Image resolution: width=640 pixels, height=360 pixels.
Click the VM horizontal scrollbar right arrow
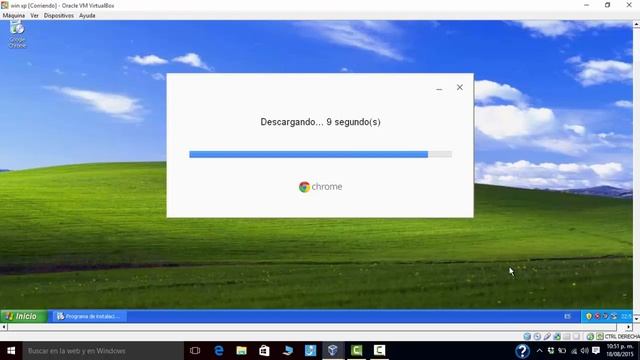(x=628, y=327)
